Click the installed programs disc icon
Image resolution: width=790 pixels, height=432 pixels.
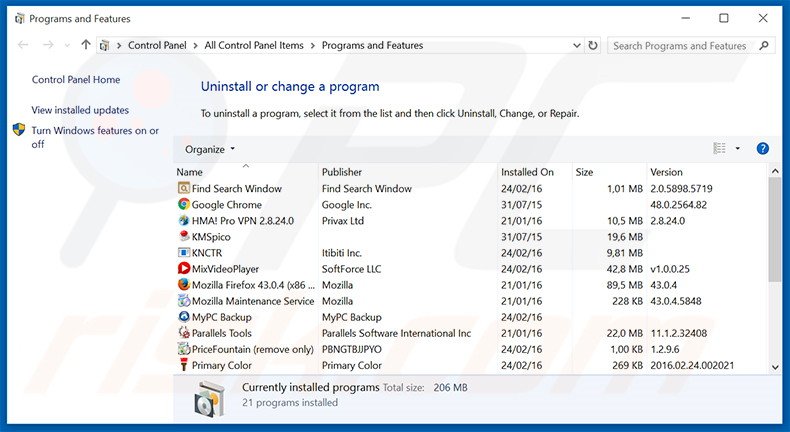point(209,399)
